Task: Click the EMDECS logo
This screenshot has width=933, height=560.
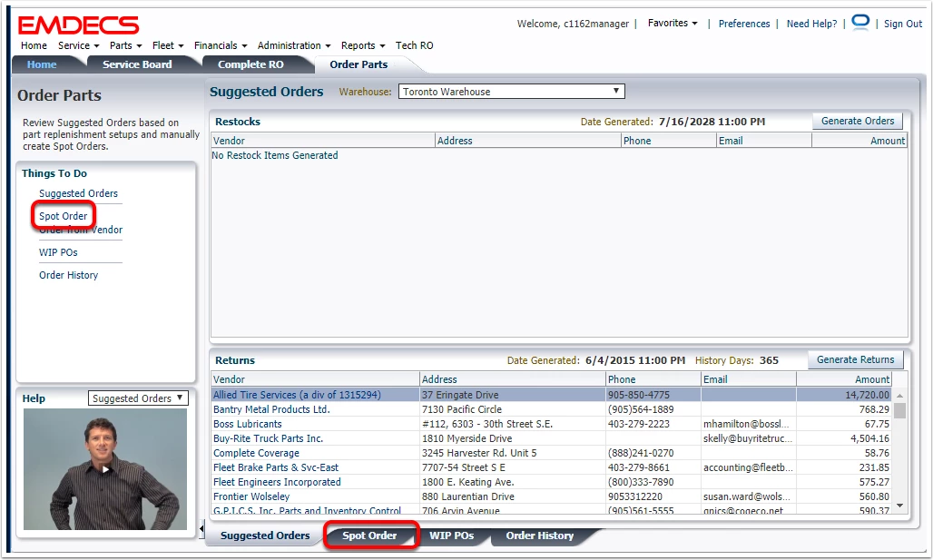Action: click(79, 25)
